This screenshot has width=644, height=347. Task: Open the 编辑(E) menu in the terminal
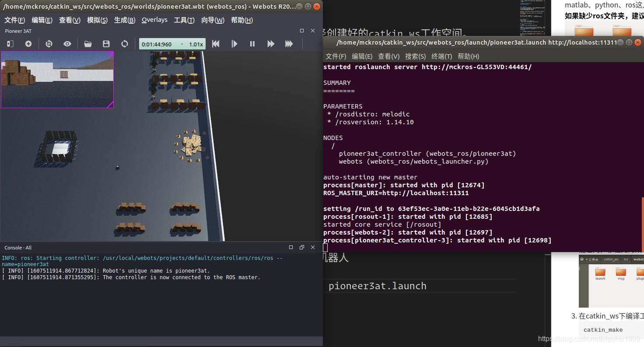(362, 56)
